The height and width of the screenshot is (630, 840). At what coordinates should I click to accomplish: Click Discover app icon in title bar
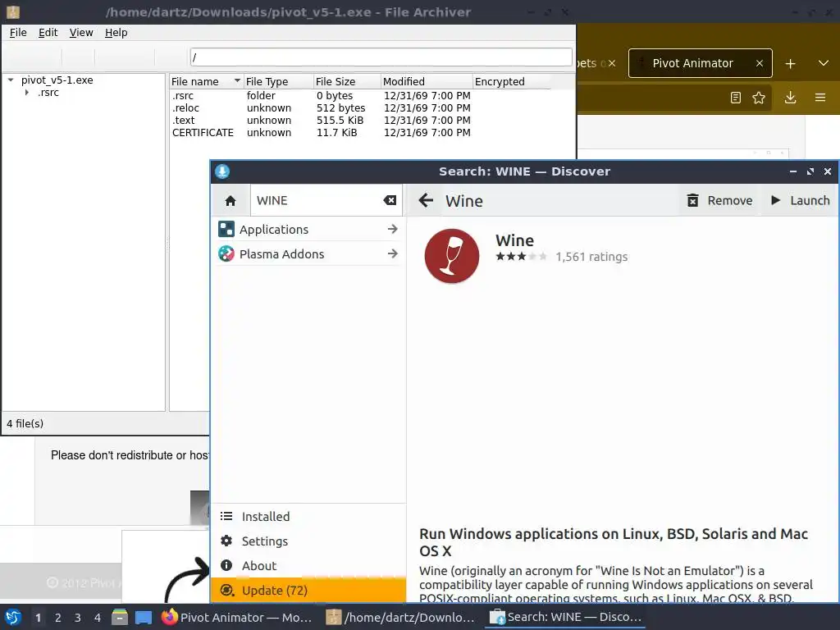222,171
